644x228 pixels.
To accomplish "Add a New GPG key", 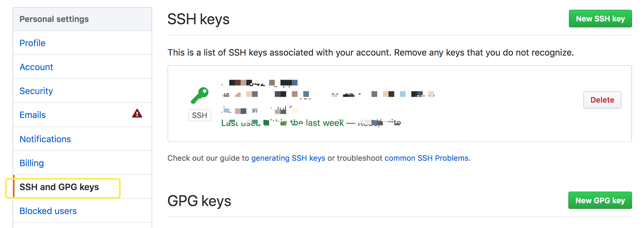I will click(x=600, y=200).
